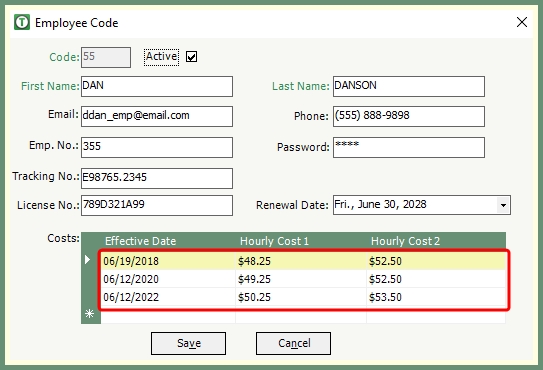Click the green T application icon in title bar
Image resolution: width=543 pixels, height=370 pixels.
click(22, 23)
